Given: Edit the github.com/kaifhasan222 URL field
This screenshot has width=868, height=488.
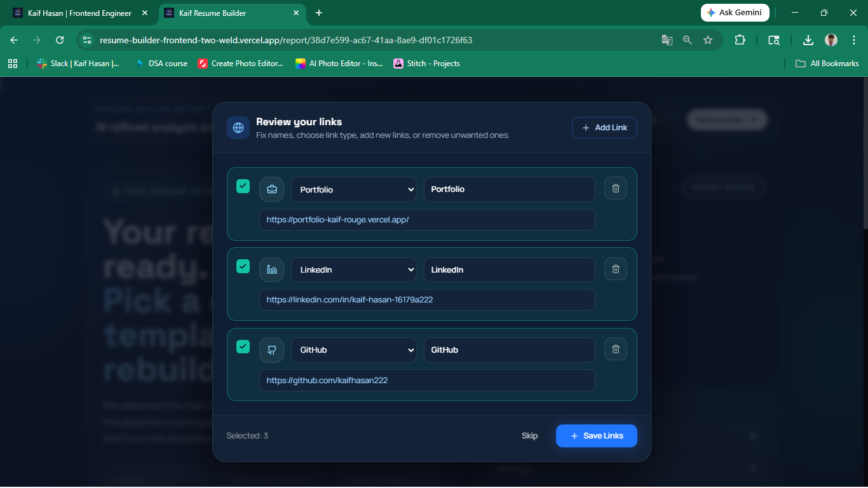Looking at the screenshot, I should coord(427,381).
